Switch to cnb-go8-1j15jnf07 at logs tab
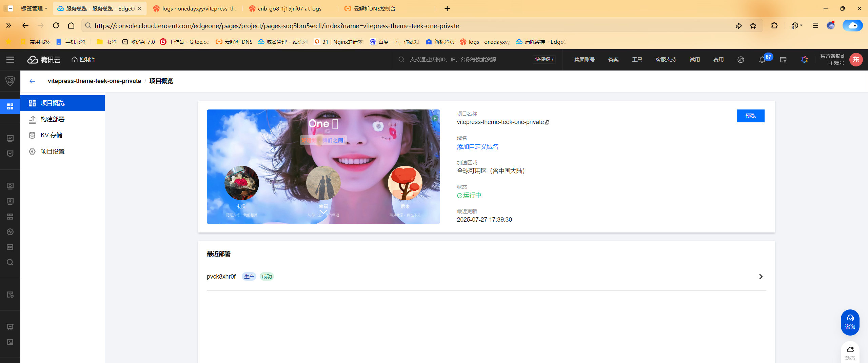 [290, 8]
